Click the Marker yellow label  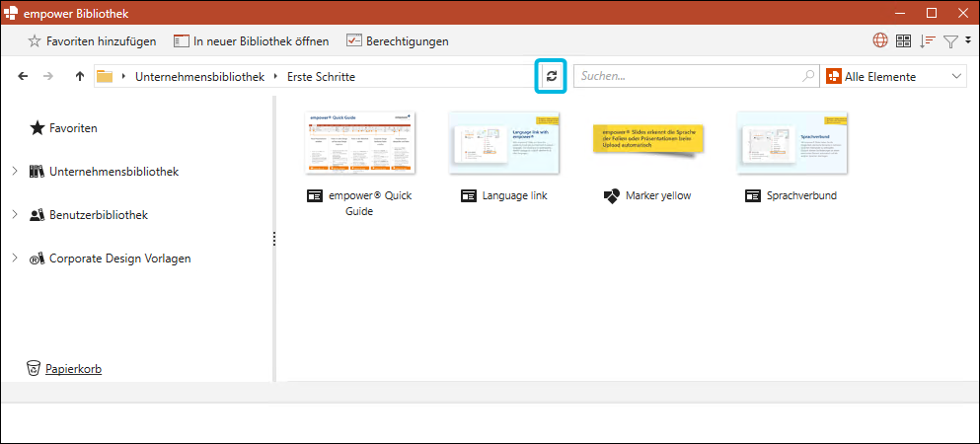(x=658, y=196)
